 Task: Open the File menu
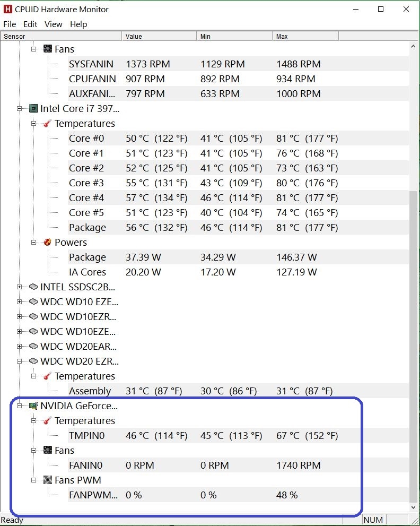[10, 24]
